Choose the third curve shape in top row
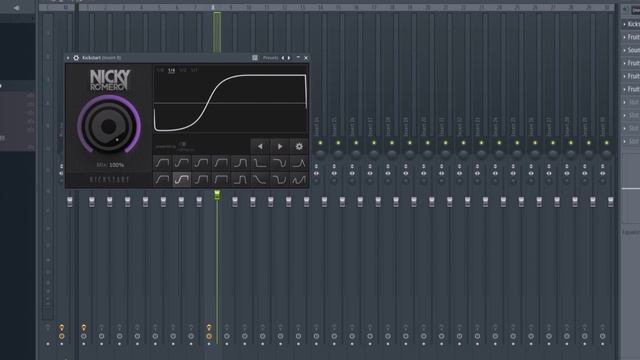640x360 pixels. point(201,163)
